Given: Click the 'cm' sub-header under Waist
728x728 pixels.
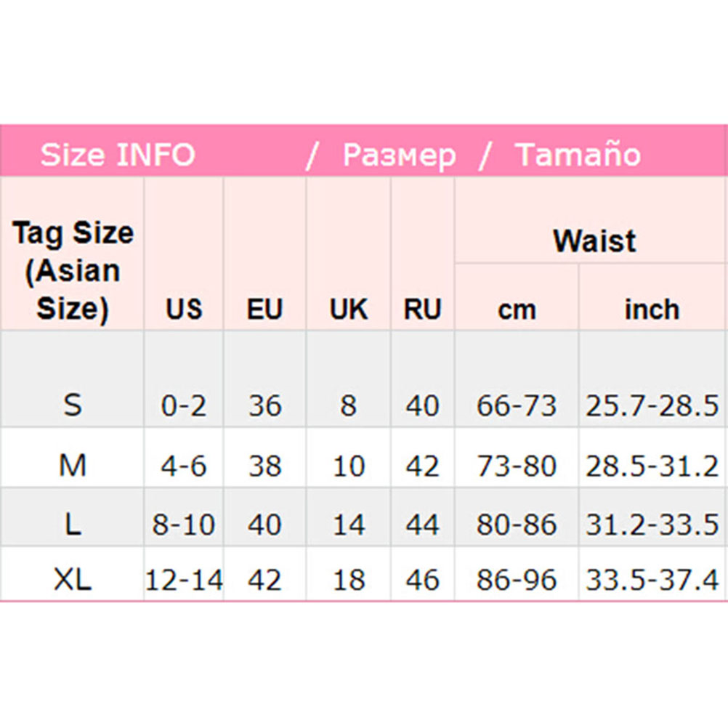Looking at the screenshot, I should (x=517, y=310).
